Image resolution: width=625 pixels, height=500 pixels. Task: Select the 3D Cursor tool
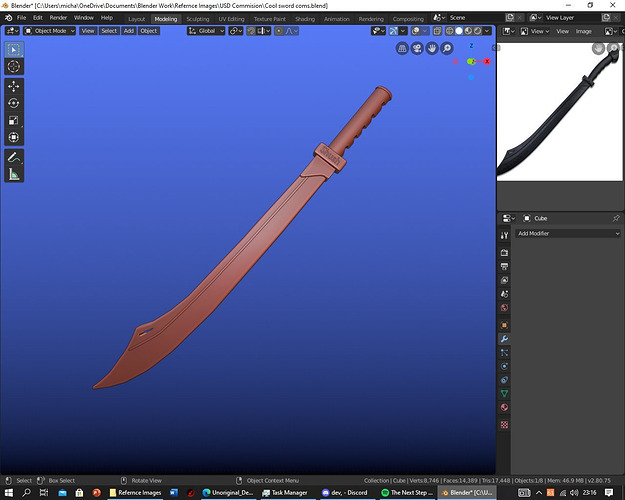coord(14,67)
